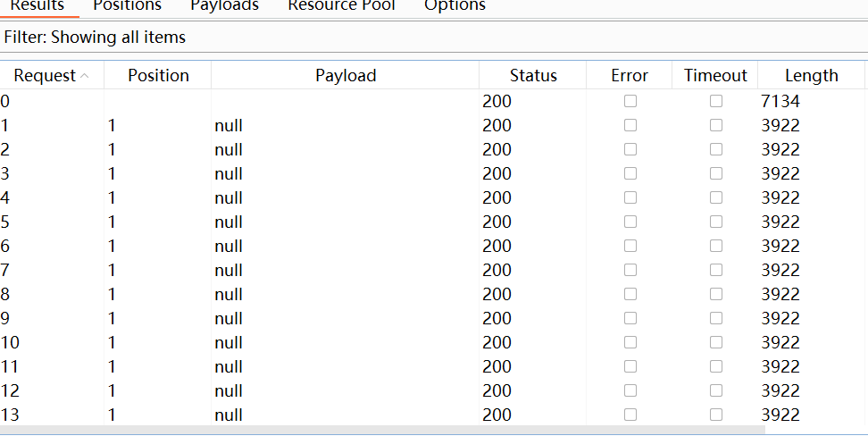Sort results by Position column
Image resolution: width=868 pixels, height=436 pixels.
(158, 76)
